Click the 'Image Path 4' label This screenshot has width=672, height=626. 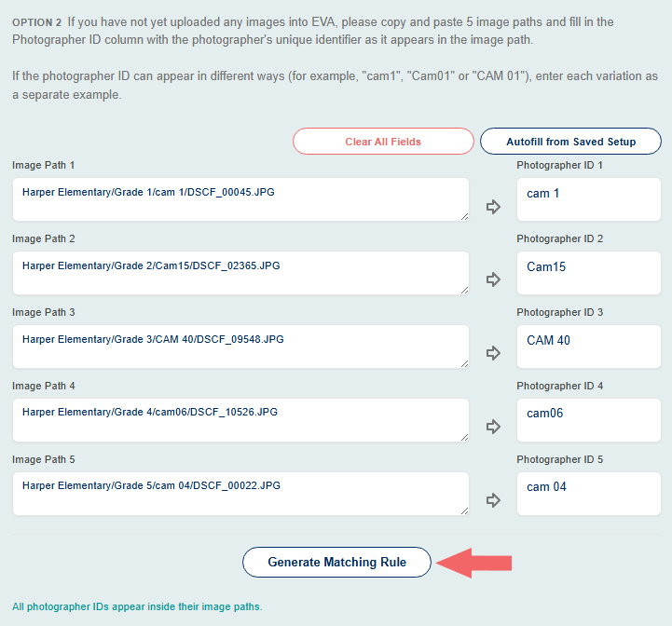coord(43,386)
